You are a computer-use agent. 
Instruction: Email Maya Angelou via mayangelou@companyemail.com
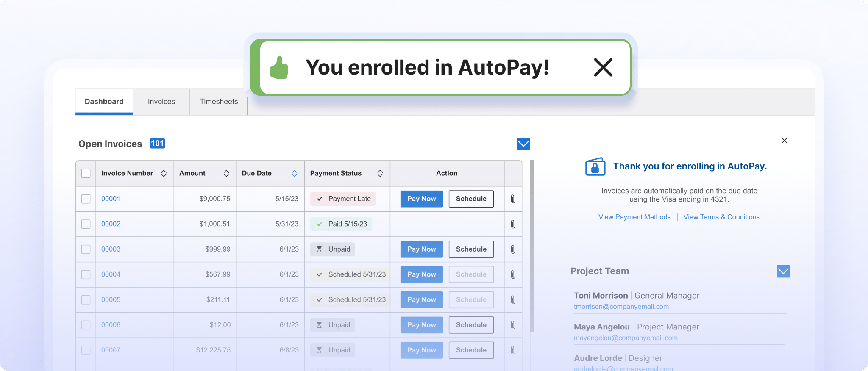click(x=626, y=338)
